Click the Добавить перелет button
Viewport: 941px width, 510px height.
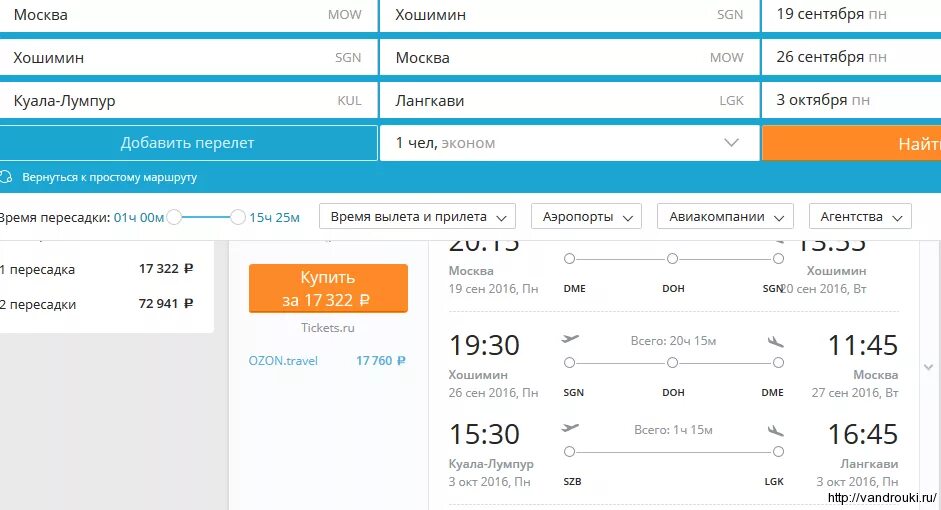(188, 143)
